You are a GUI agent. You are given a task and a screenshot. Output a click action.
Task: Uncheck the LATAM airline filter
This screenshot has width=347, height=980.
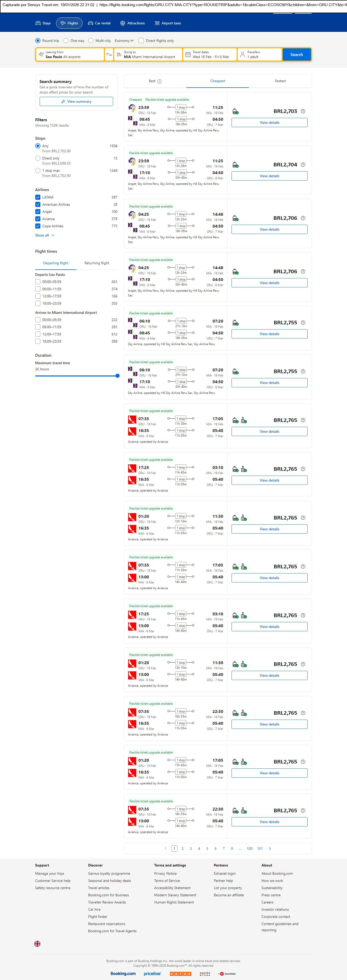(38, 197)
